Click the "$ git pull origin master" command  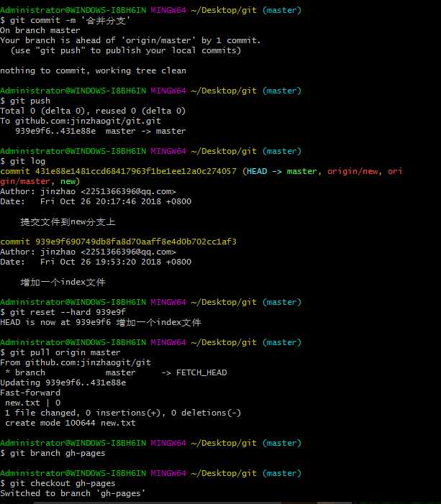(60, 352)
